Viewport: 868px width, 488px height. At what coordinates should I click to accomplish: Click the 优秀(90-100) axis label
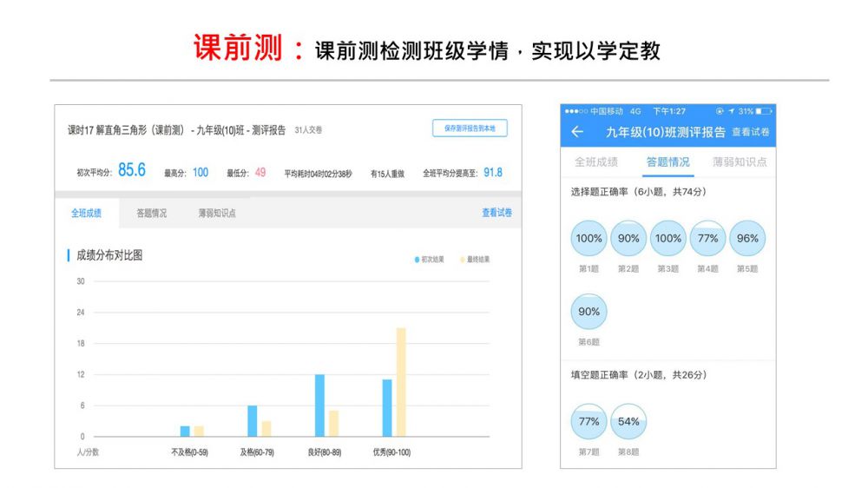tap(392, 452)
